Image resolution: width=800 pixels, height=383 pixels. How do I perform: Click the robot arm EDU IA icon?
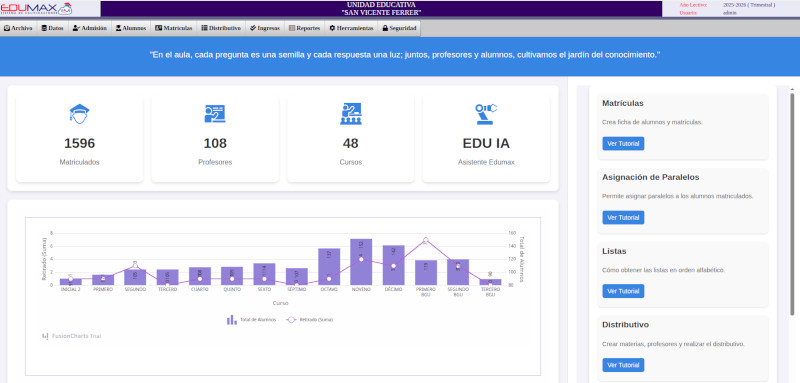[486, 114]
